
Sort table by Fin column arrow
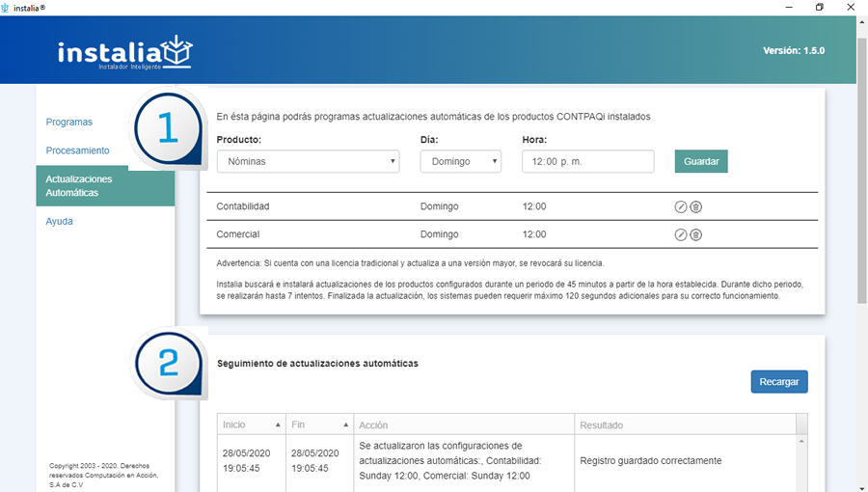pyautogui.click(x=346, y=425)
